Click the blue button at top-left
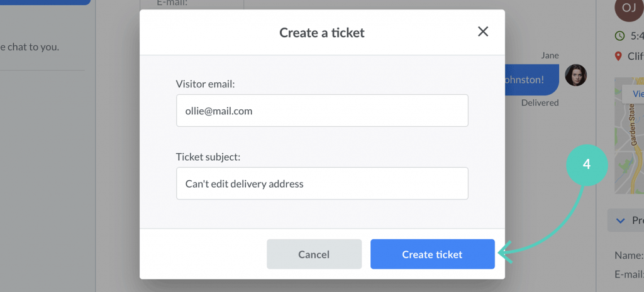 coord(45,2)
